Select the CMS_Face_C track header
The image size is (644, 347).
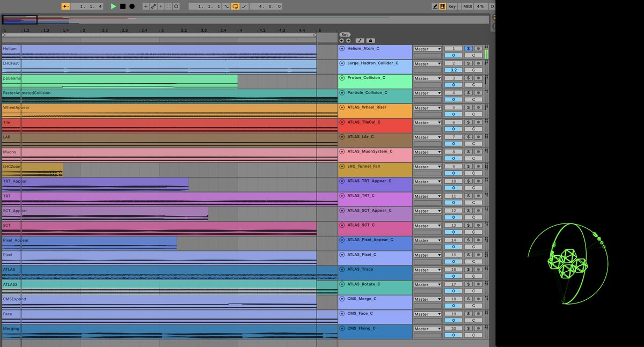375,317
